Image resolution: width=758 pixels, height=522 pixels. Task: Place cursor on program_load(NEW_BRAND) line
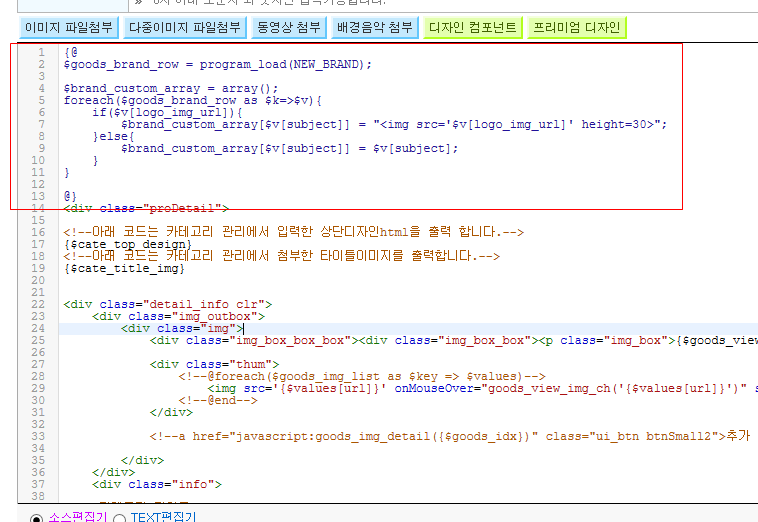coord(218,64)
